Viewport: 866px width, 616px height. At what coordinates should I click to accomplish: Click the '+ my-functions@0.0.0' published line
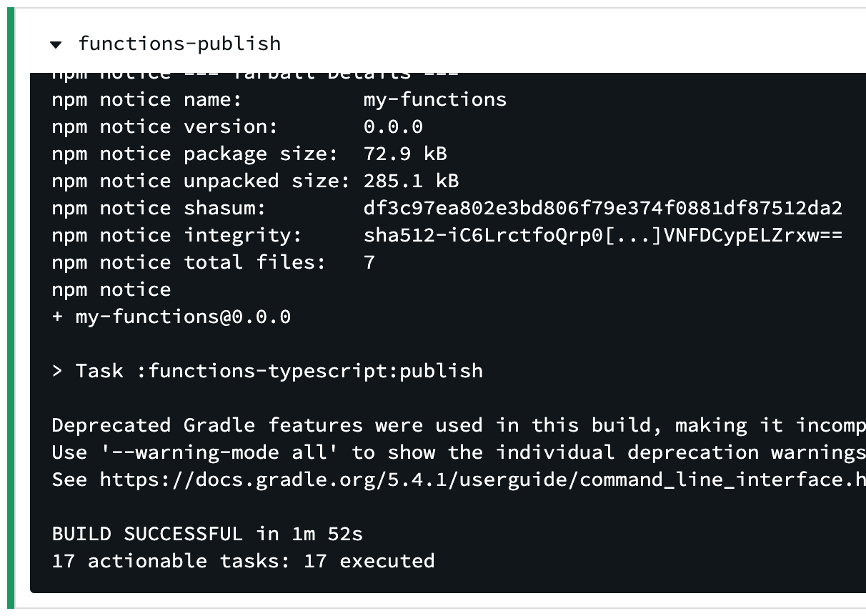pos(171,317)
